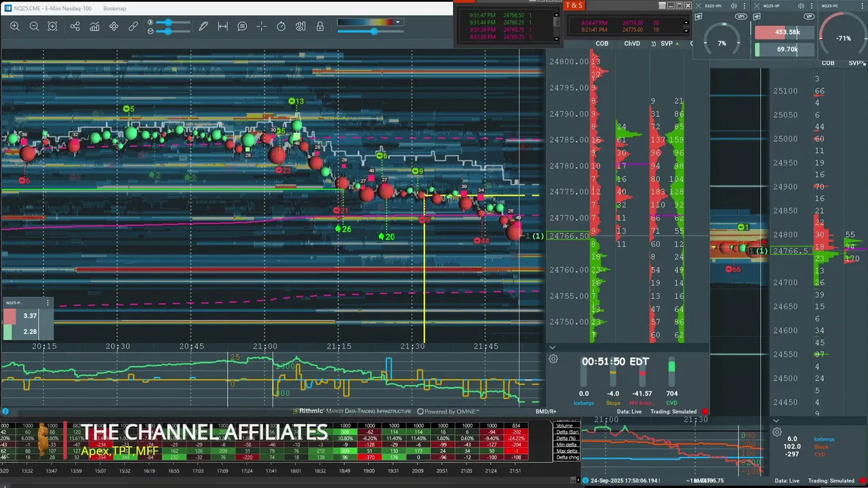Select the SVP header in the right panel
The width and height of the screenshot is (868, 488).
coord(855,63)
